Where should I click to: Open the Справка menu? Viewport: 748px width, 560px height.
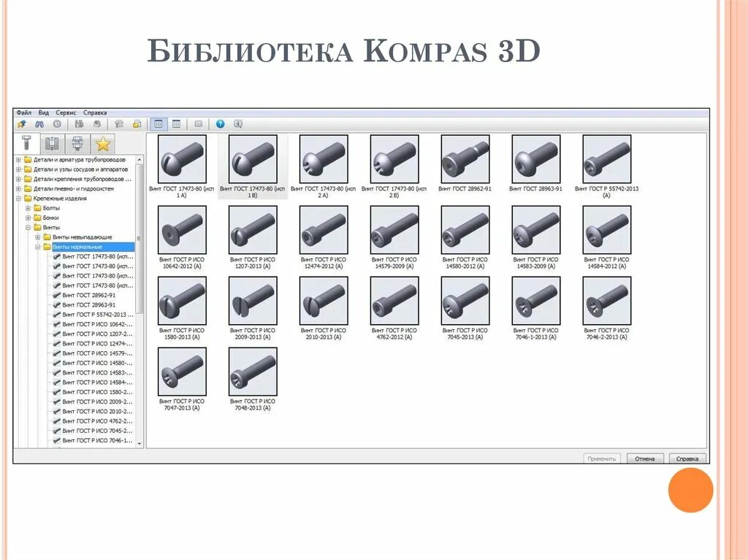(95, 113)
